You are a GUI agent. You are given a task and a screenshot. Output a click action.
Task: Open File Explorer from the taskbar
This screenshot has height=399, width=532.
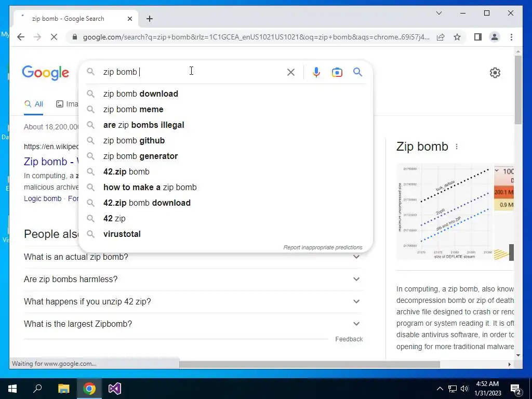63,389
